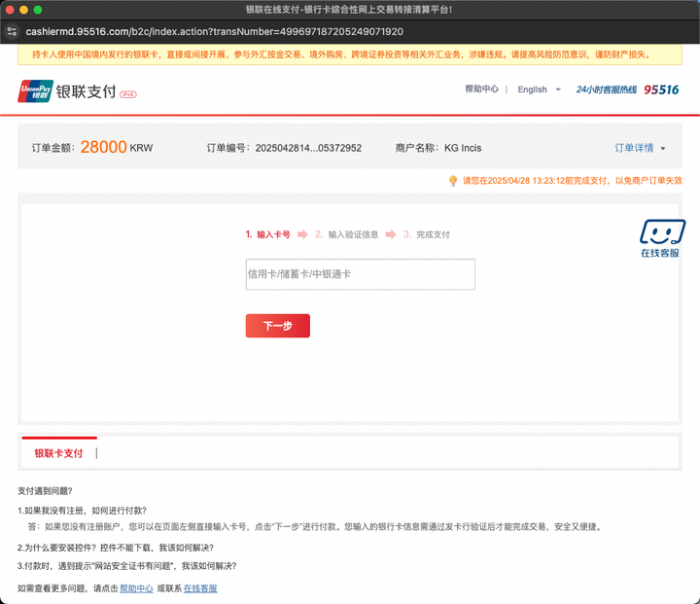Open 帮助中心 in the header
Viewport: 700px width, 604px height.
(x=481, y=89)
